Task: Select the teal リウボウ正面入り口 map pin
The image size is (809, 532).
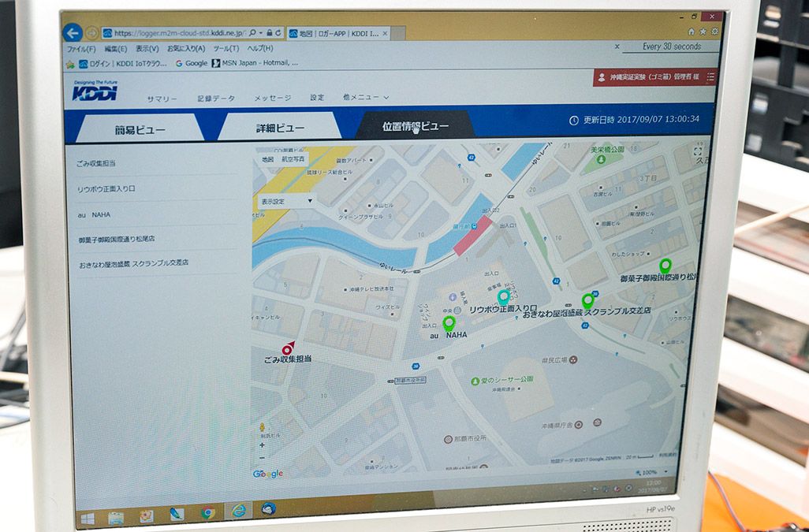Action: click(x=503, y=297)
